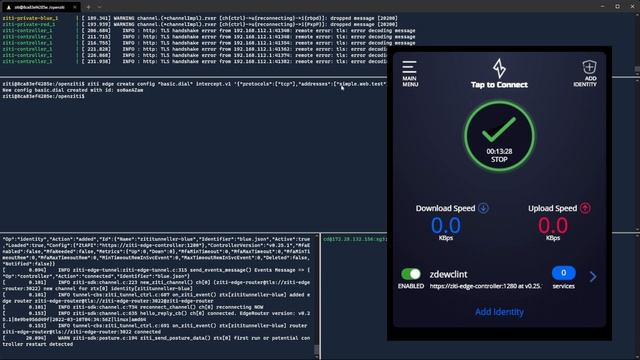Open the terminal tab dropdown arrow
640x360 pixels.
click(99, 7)
